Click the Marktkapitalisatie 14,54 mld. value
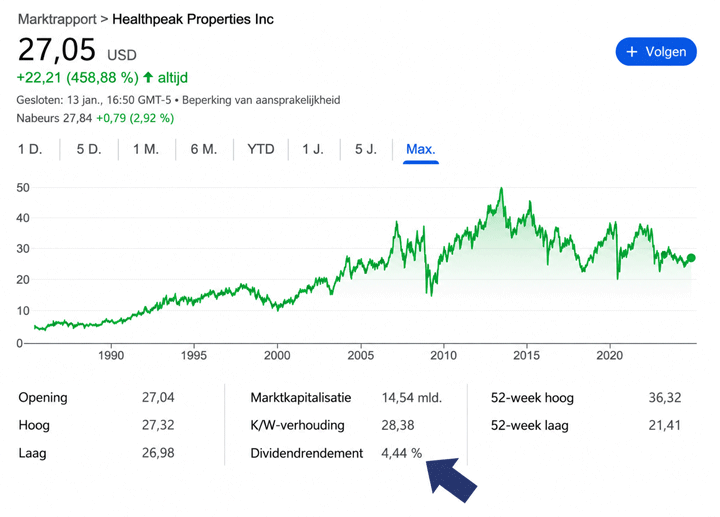This screenshot has width=720, height=517. pyautogui.click(x=411, y=398)
